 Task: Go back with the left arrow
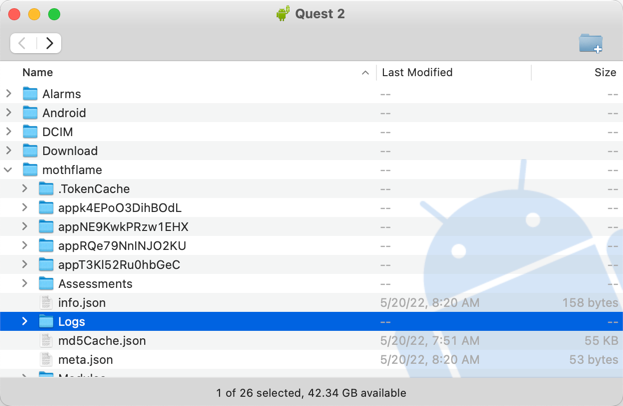pyautogui.click(x=23, y=43)
